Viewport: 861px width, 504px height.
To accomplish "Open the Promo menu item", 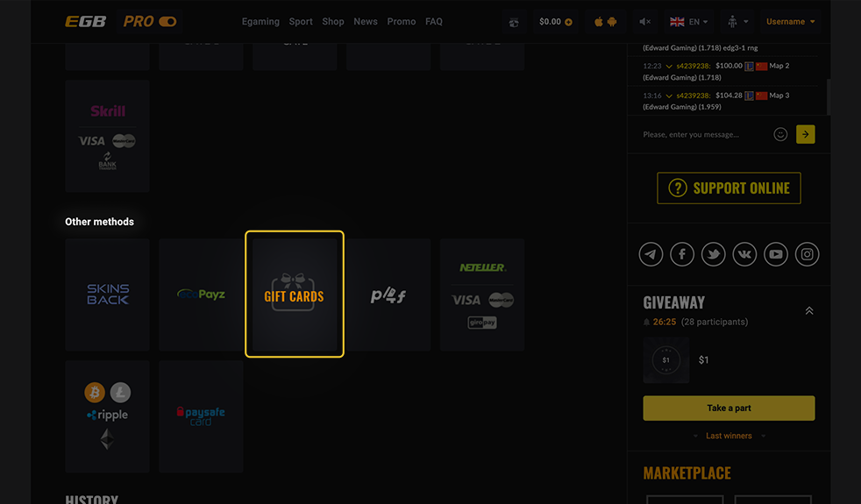I will 402,22.
